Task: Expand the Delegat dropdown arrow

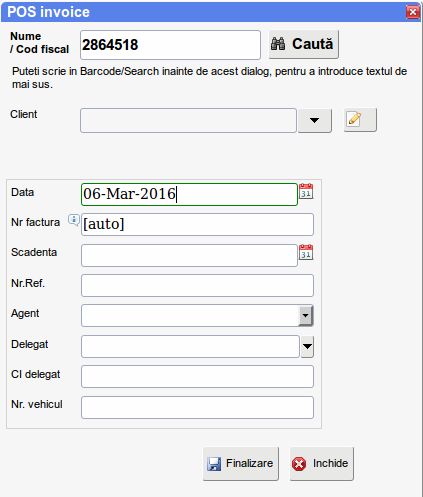Action: pos(307,346)
